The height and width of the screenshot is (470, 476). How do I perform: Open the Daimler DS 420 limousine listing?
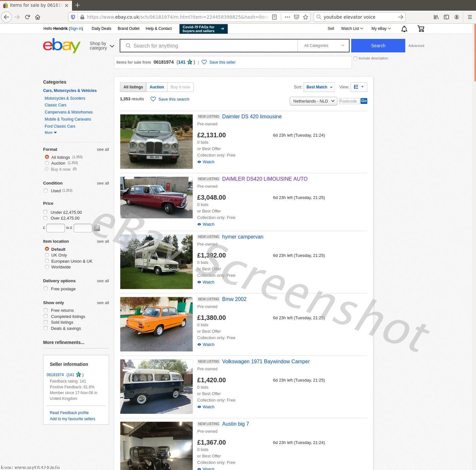(252, 116)
